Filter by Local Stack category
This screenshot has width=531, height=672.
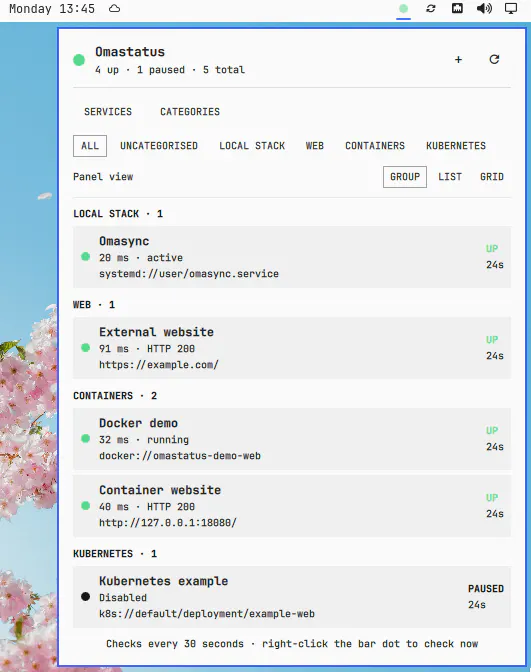point(252,146)
